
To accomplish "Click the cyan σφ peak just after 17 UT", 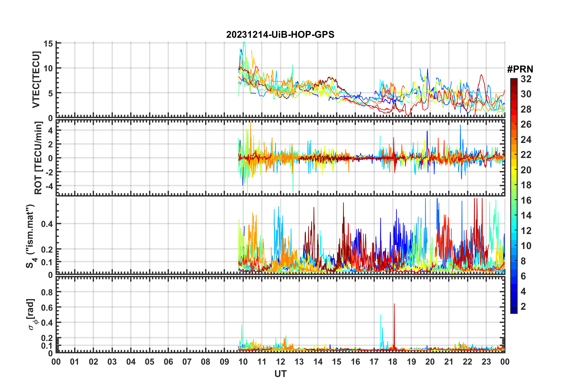I will click(x=381, y=332).
